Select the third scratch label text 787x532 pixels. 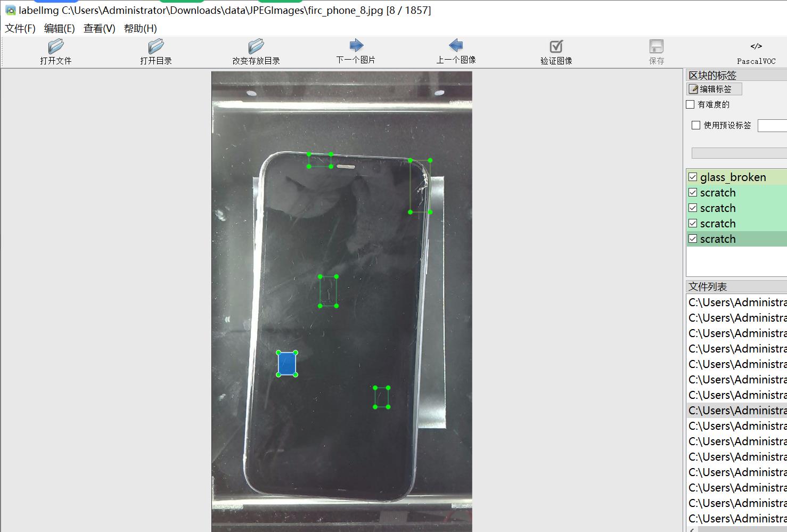pos(718,224)
